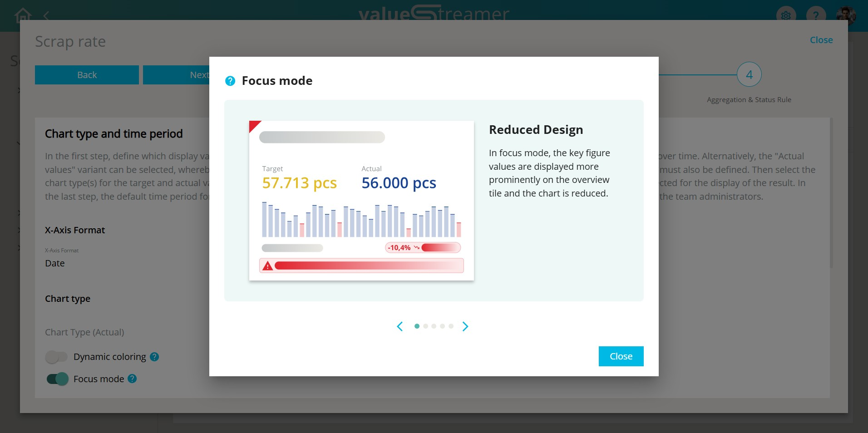Open help question mark in top bar
Image resolution: width=868 pixels, height=433 pixels.
pos(815,15)
